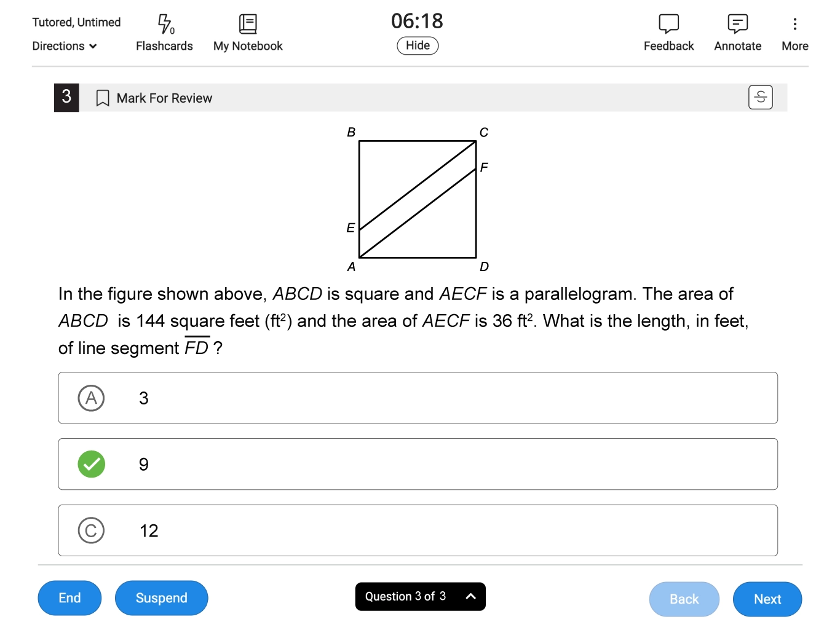Select answer choice C radio button
Viewport: 840px width, 630px height.
92,530
